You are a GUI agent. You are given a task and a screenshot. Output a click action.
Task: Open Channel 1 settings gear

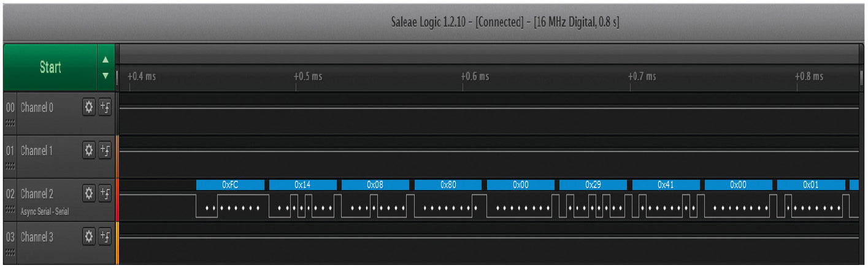89,151
